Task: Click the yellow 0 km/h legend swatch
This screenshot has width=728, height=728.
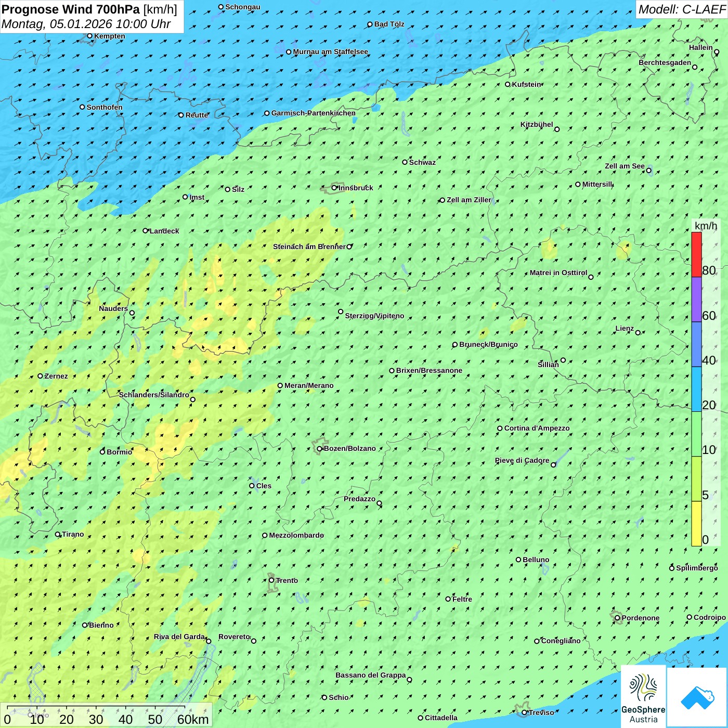Action: coord(696,524)
